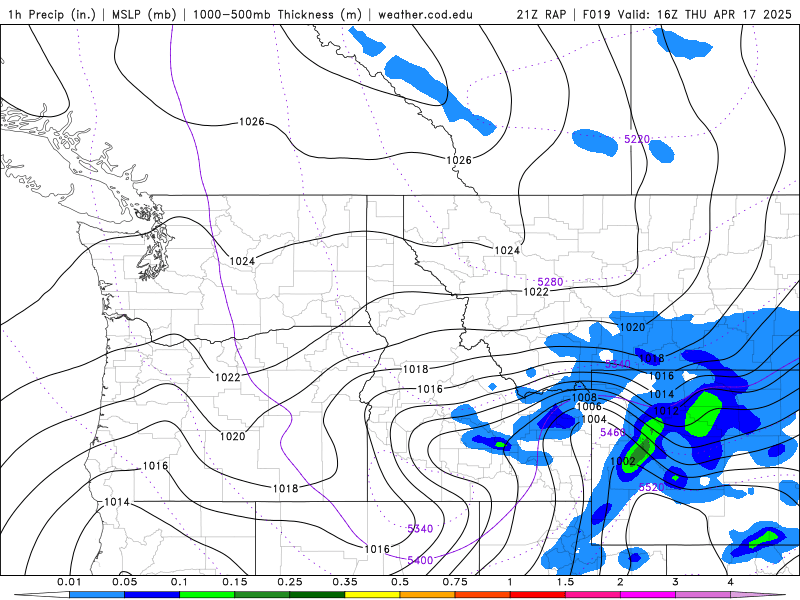Click the 1002 isobar label
This screenshot has height=600, width=800.
point(623,461)
